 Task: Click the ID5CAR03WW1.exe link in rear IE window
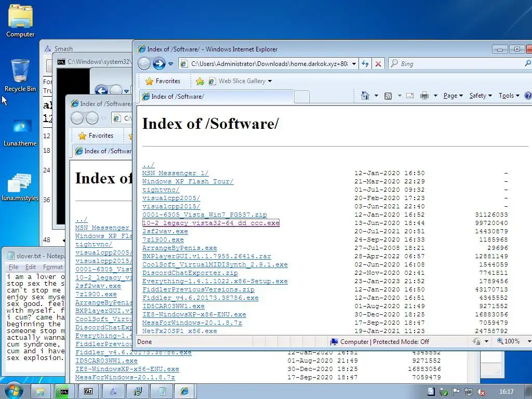107,361
